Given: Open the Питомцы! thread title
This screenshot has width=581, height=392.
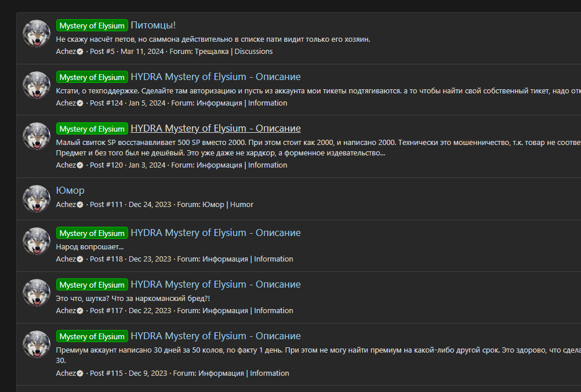Looking at the screenshot, I should (x=153, y=26).
